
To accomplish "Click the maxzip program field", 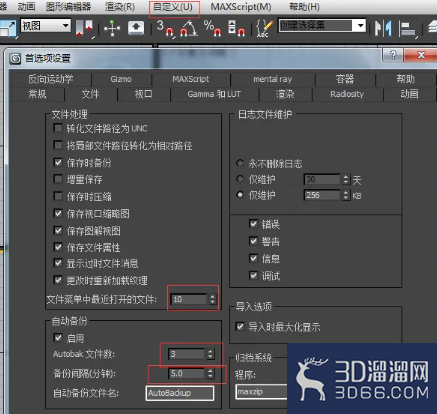I will pos(261,392).
